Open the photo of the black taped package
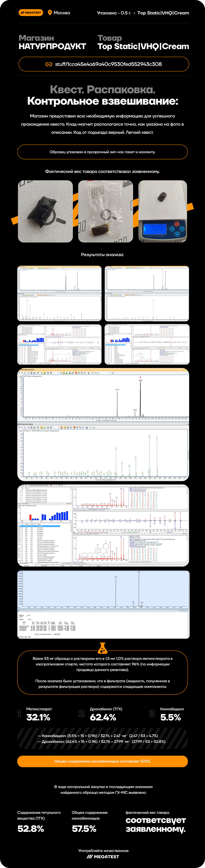205x868 pixels. pos(45,211)
